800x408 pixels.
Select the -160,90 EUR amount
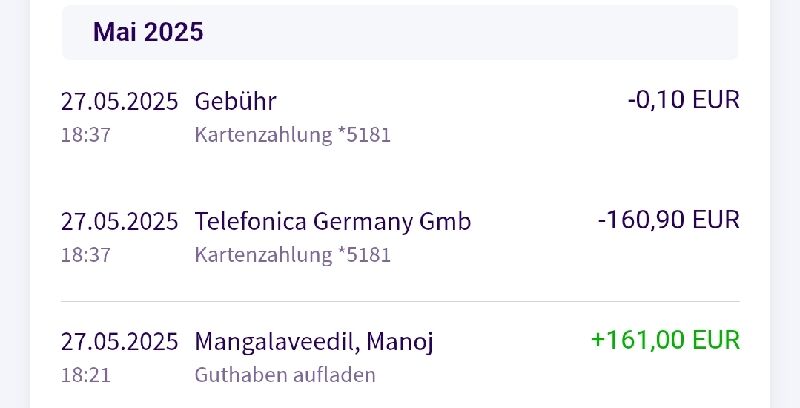click(669, 220)
